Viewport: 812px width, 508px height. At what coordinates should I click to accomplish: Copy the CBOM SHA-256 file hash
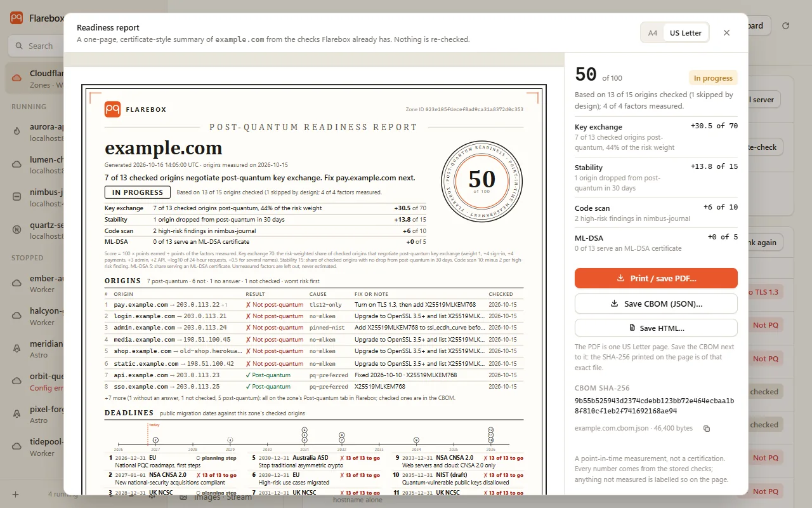pos(707,429)
